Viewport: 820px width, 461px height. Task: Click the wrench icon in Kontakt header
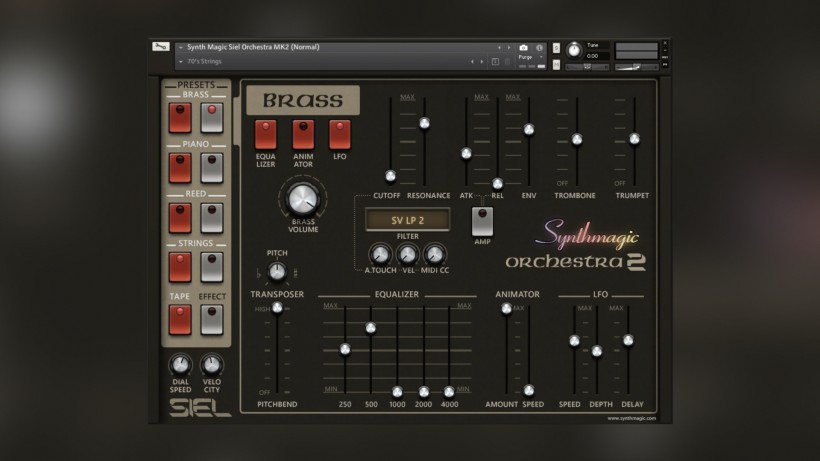tap(161, 47)
